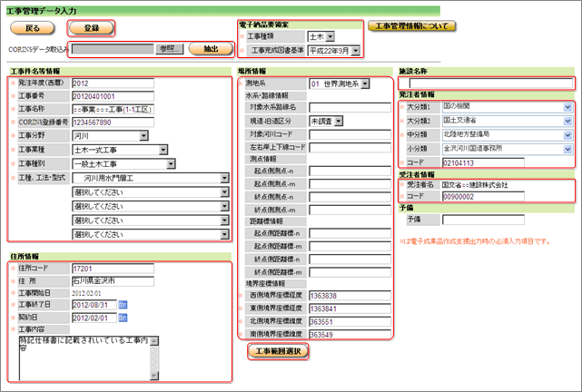Viewport: 582px width, 392px height.
Task: Open the second 選択してください dropdown
Action: coord(151,207)
